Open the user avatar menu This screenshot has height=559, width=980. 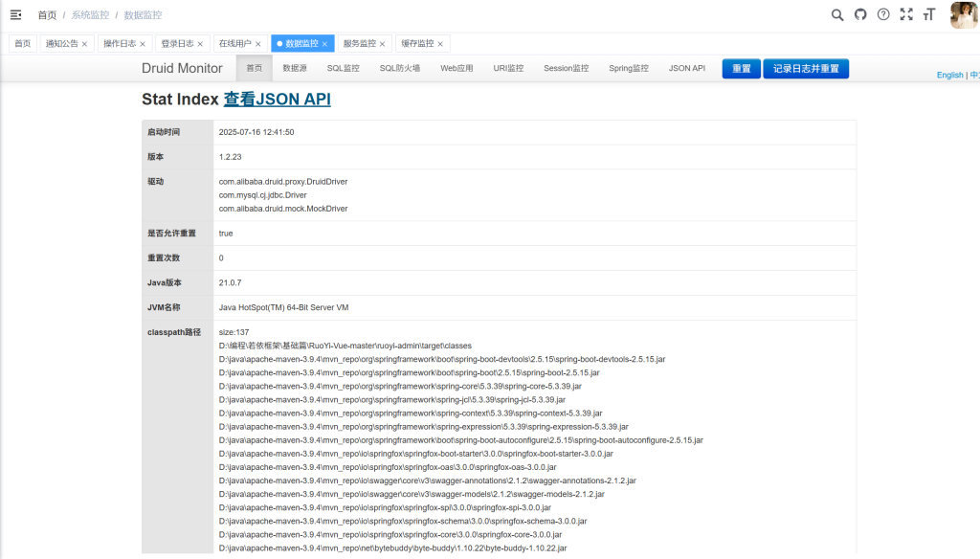coord(963,15)
